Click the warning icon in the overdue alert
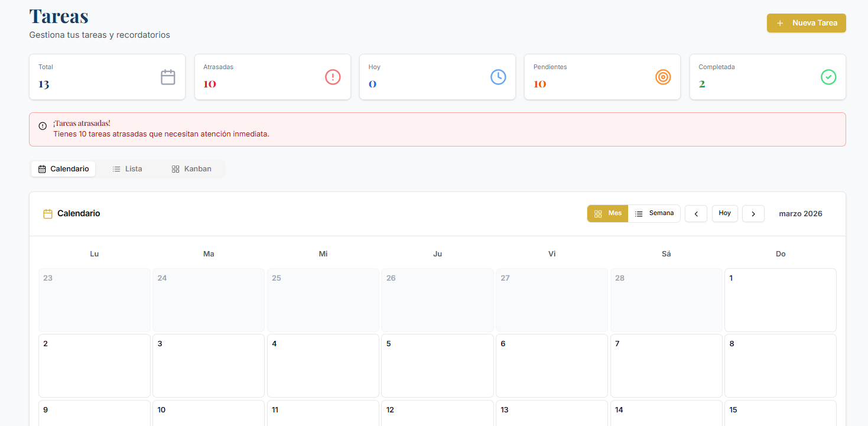 (43, 126)
